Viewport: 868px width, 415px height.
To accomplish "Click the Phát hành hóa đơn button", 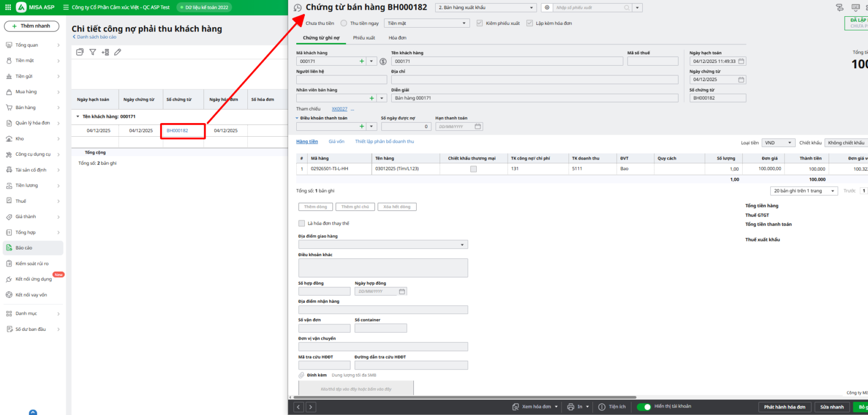I will click(784, 407).
